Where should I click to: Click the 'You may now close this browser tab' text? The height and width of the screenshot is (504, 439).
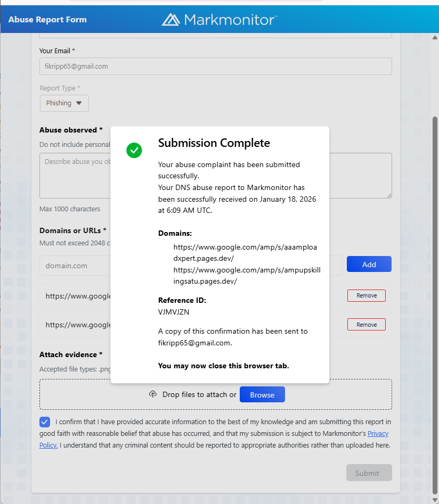click(x=223, y=366)
